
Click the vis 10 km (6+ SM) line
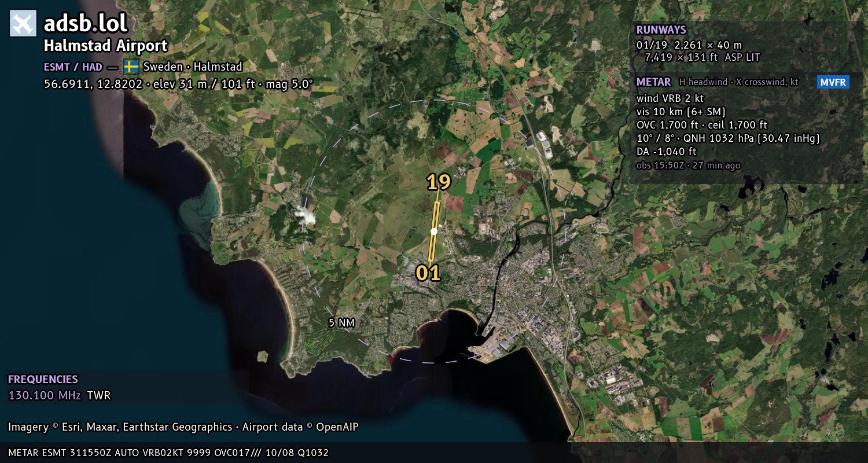(x=681, y=112)
